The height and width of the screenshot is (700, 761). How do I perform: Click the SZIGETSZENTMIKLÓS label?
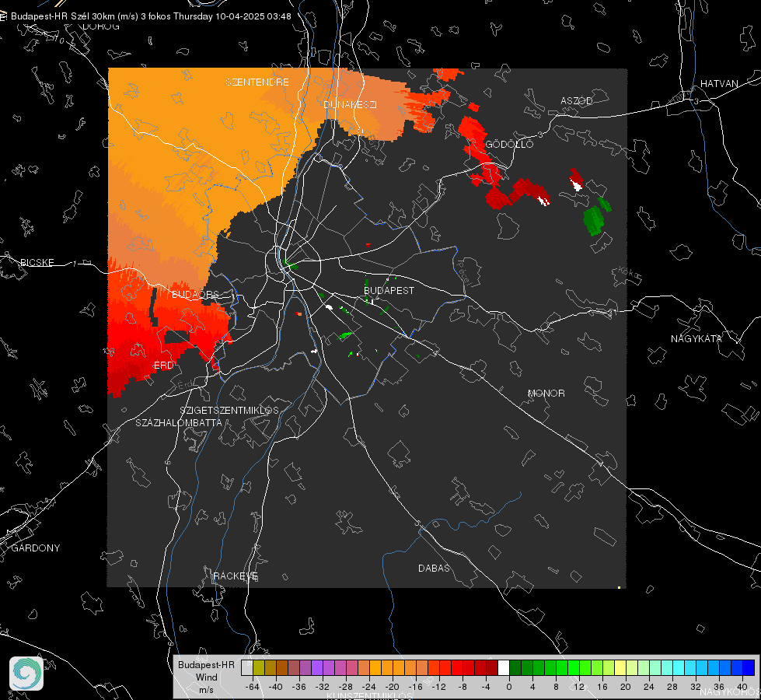[229, 410]
